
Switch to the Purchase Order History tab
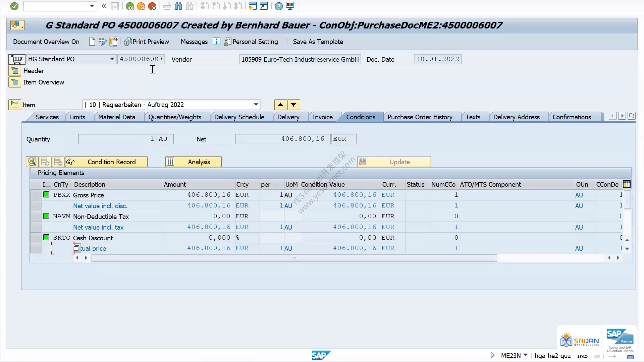click(420, 117)
